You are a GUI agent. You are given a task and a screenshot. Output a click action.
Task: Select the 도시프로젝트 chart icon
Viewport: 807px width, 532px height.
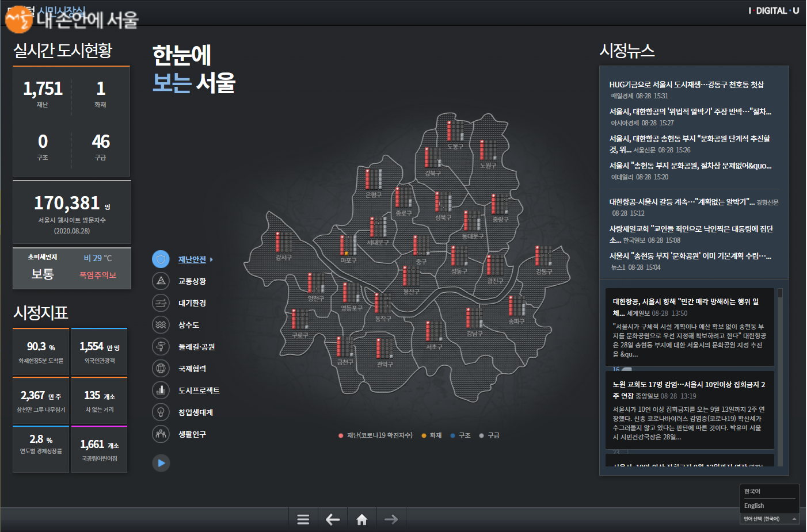point(161,390)
